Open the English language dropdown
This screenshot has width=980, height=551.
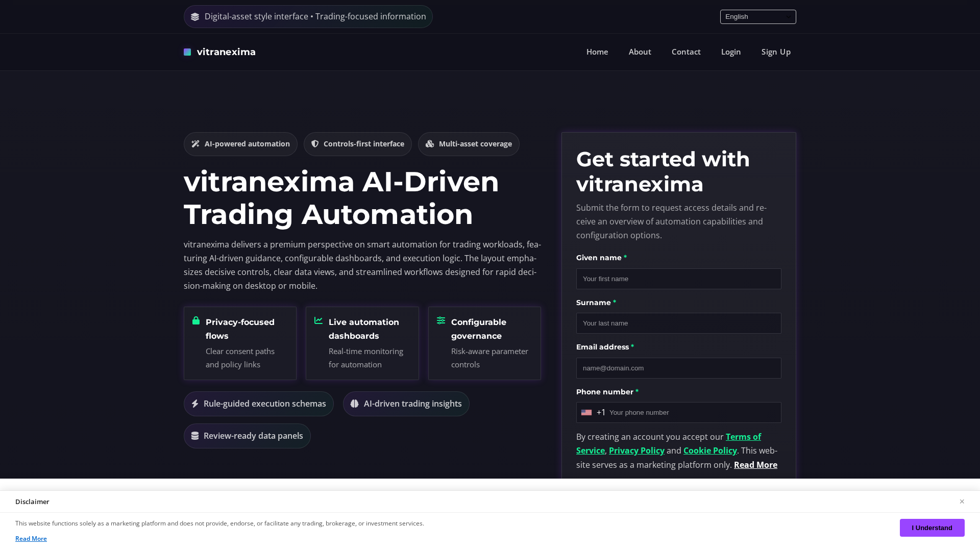click(x=758, y=17)
